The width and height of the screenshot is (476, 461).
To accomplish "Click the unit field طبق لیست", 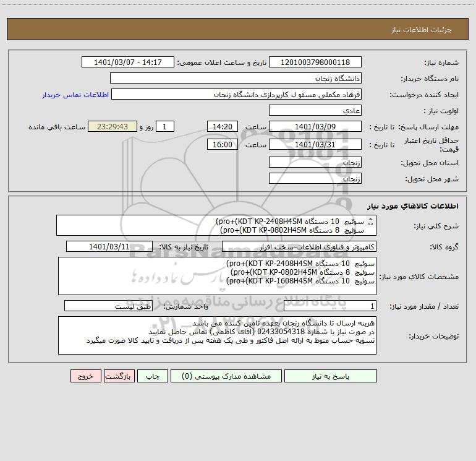I will [108, 306].
